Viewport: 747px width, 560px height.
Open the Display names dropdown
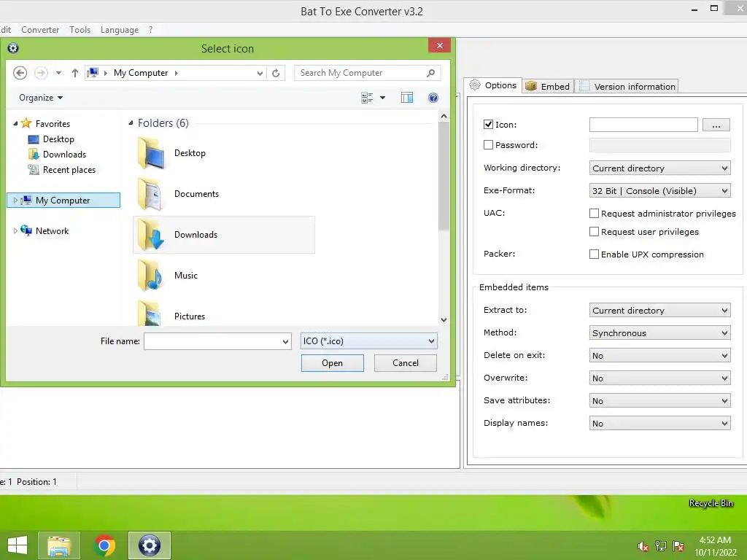point(659,424)
